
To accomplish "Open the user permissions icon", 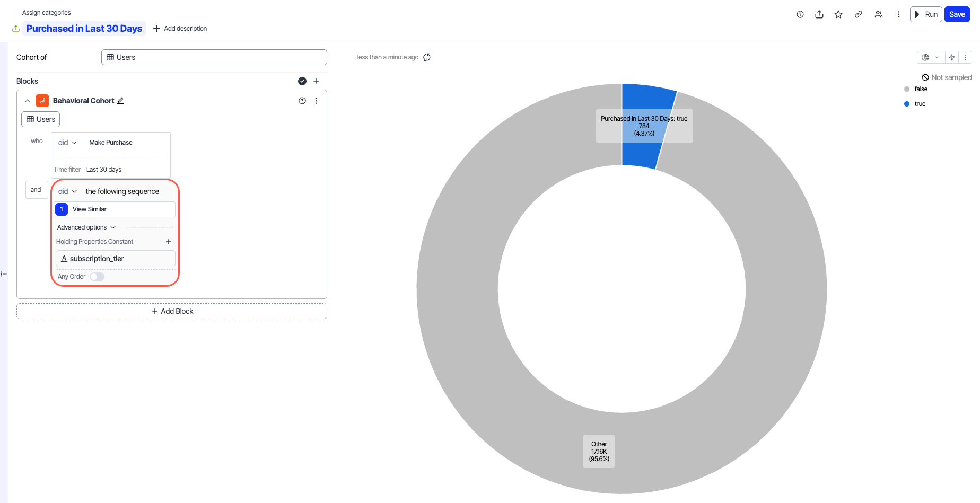I will click(879, 14).
